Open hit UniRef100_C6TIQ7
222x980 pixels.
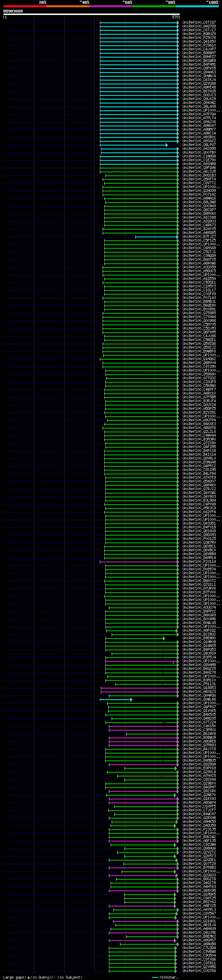coord(199,23)
